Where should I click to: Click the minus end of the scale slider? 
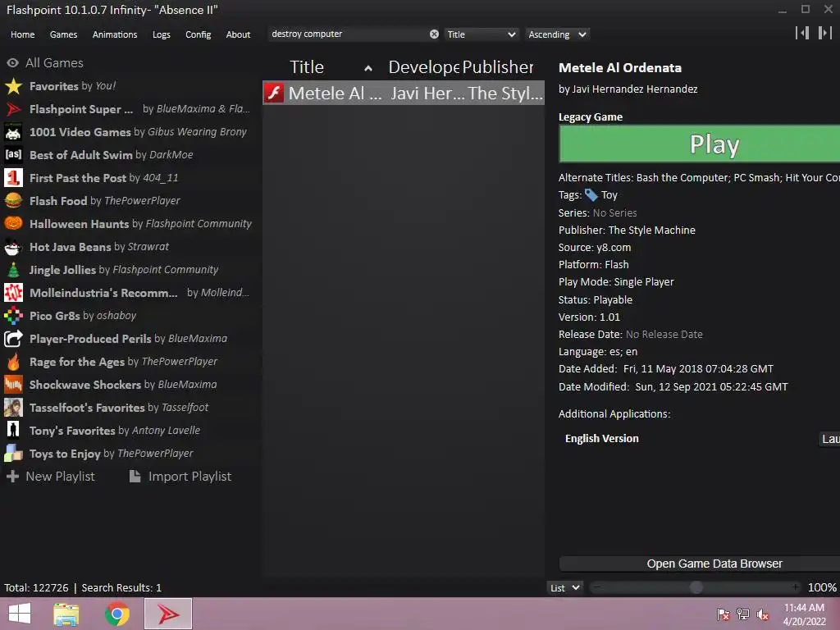coord(597,587)
